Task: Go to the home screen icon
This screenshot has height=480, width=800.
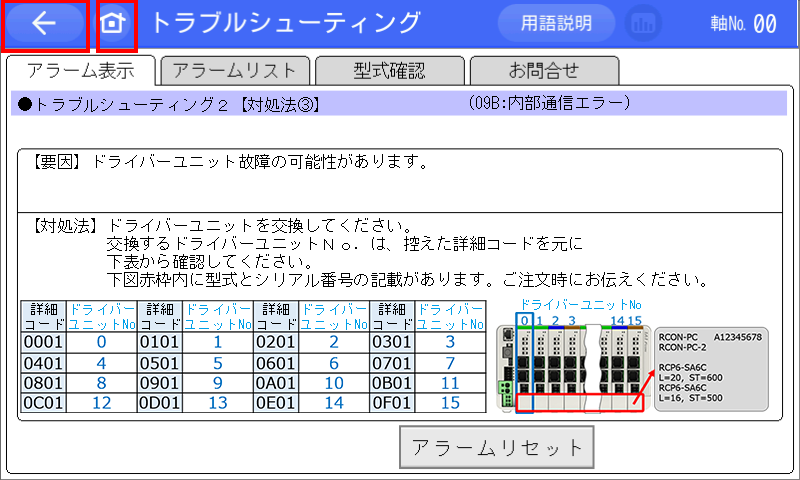Action: tap(116, 24)
